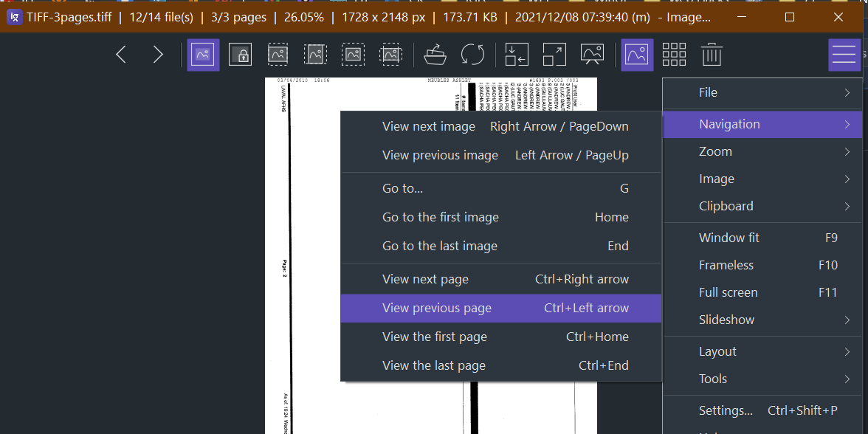Click the 26.05% zoom indicator
868x434 pixels.
[303, 16]
